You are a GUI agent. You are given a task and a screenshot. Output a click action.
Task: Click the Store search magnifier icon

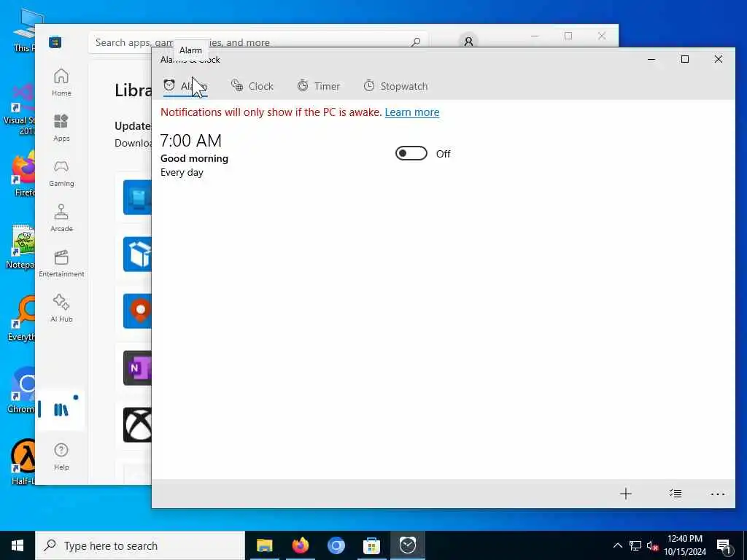(x=416, y=42)
